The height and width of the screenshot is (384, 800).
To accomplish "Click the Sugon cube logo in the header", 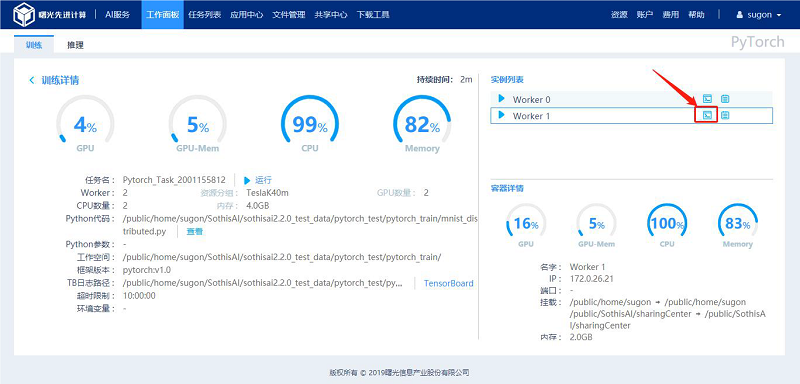I will point(23,14).
